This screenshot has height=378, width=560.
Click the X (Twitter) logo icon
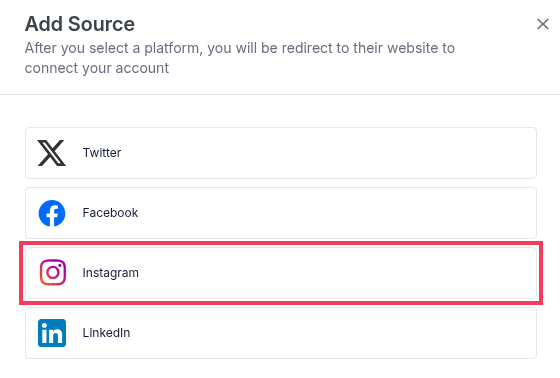(52, 153)
